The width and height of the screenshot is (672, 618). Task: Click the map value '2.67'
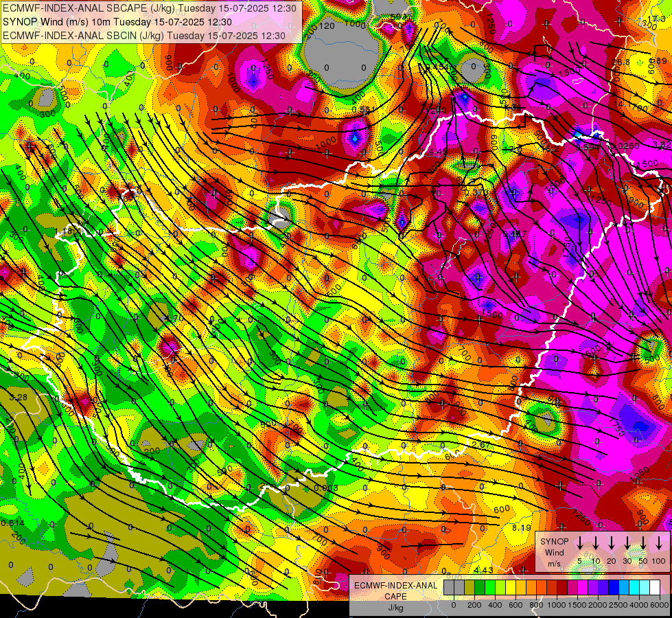pyautogui.click(x=481, y=445)
